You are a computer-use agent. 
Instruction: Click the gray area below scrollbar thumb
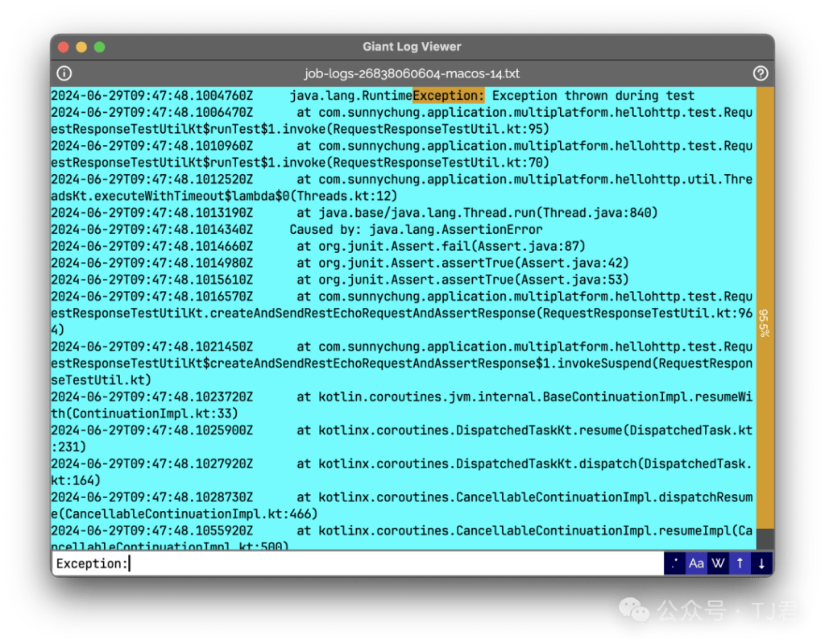pyautogui.click(x=765, y=538)
